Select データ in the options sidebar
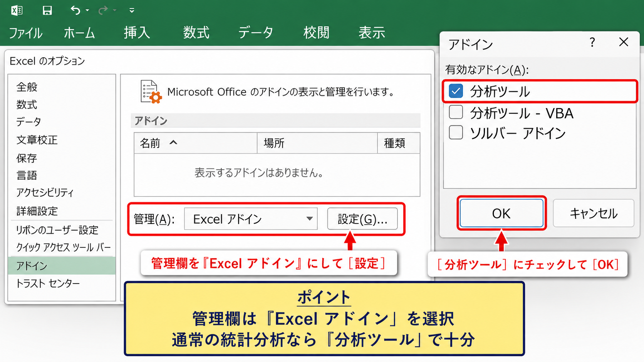Viewport: 644px width, 362px height. point(62,122)
